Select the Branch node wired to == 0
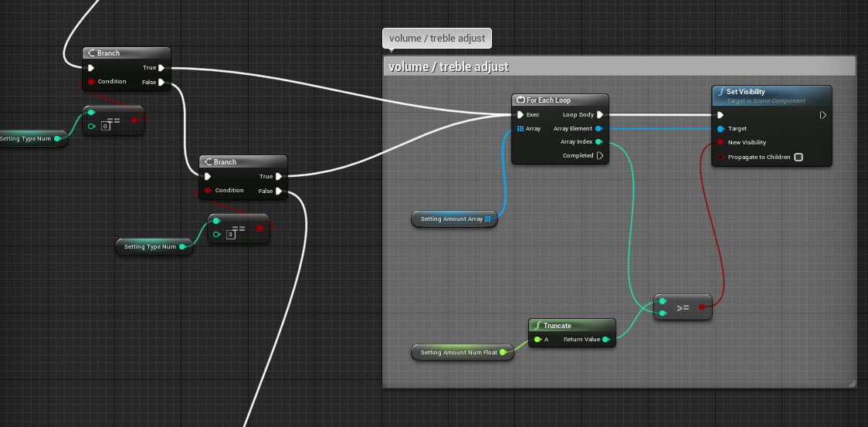The height and width of the screenshot is (427, 868). [127, 68]
